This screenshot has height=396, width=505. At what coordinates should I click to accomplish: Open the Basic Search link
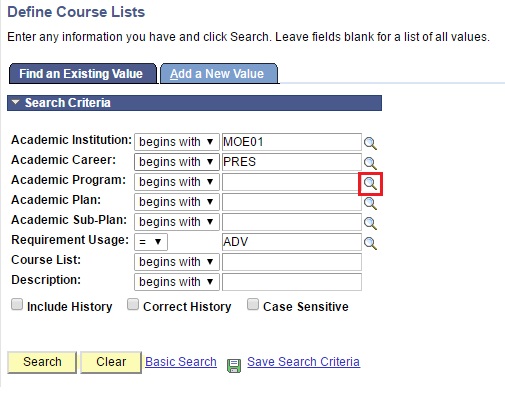pos(181,362)
